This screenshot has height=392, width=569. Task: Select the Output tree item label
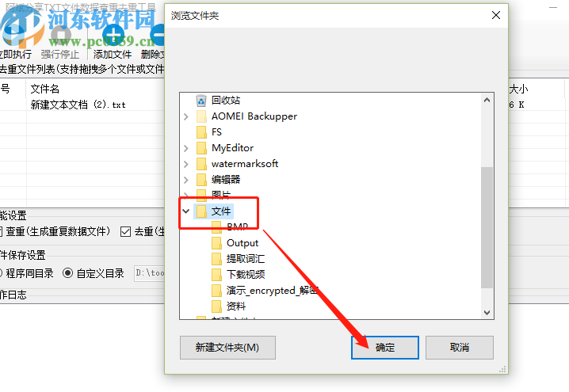(x=242, y=243)
